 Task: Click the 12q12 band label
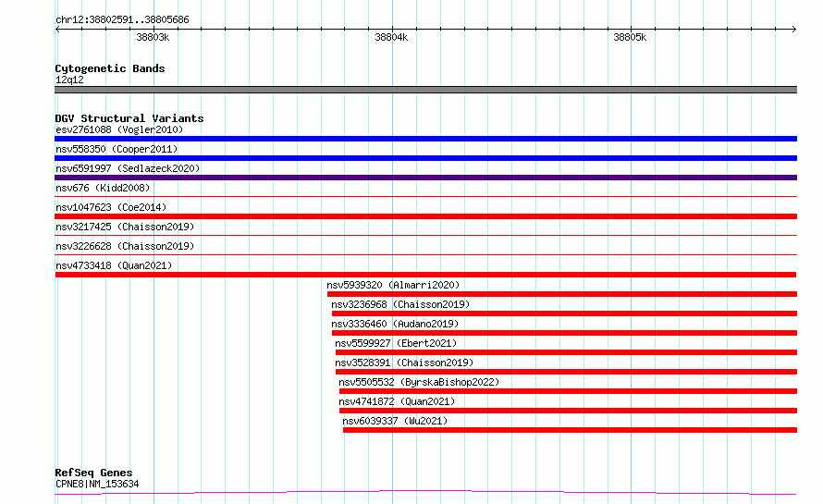point(69,80)
